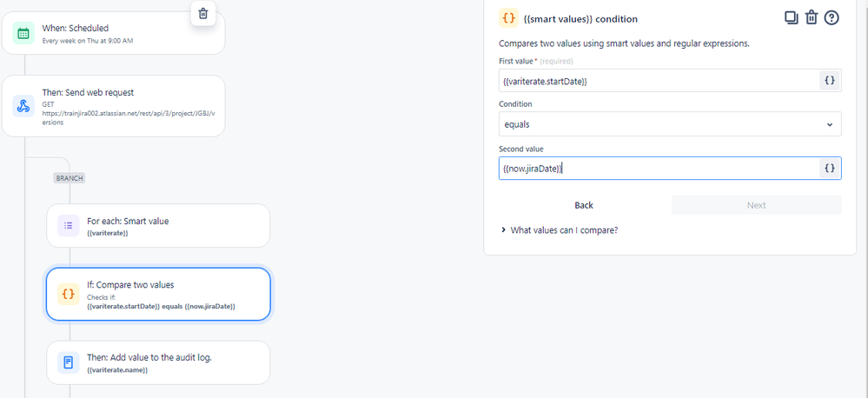Open smart value picker for First value
Image resolution: width=868 pixels, height=398 pixels.
point(829,81)
